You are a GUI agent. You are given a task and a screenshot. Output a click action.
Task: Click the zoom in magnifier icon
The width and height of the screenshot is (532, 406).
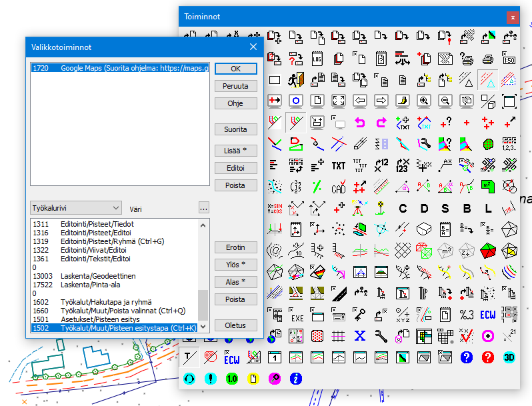pos(423,101)
